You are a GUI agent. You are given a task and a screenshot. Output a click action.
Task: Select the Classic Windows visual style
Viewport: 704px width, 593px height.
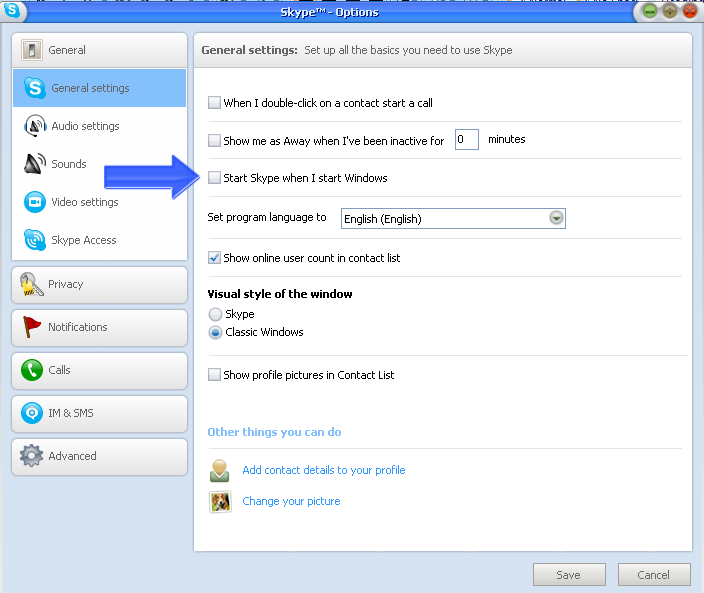coord(216,332)
